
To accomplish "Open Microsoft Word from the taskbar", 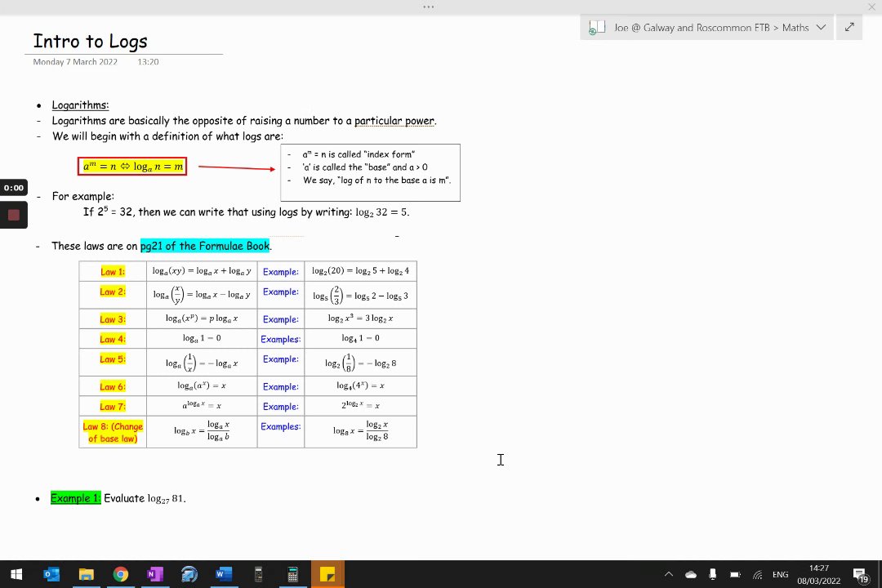I will 223,574.
